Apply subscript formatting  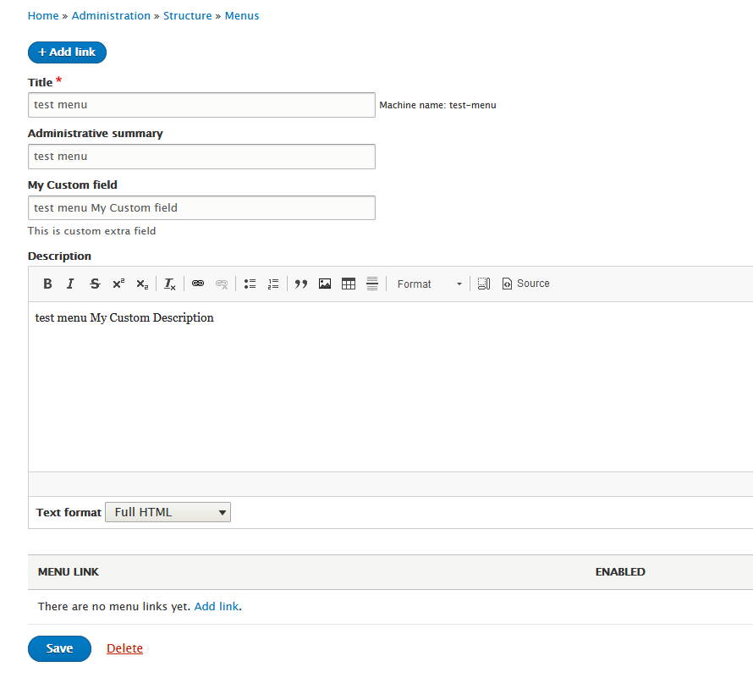tap(142, 284)
